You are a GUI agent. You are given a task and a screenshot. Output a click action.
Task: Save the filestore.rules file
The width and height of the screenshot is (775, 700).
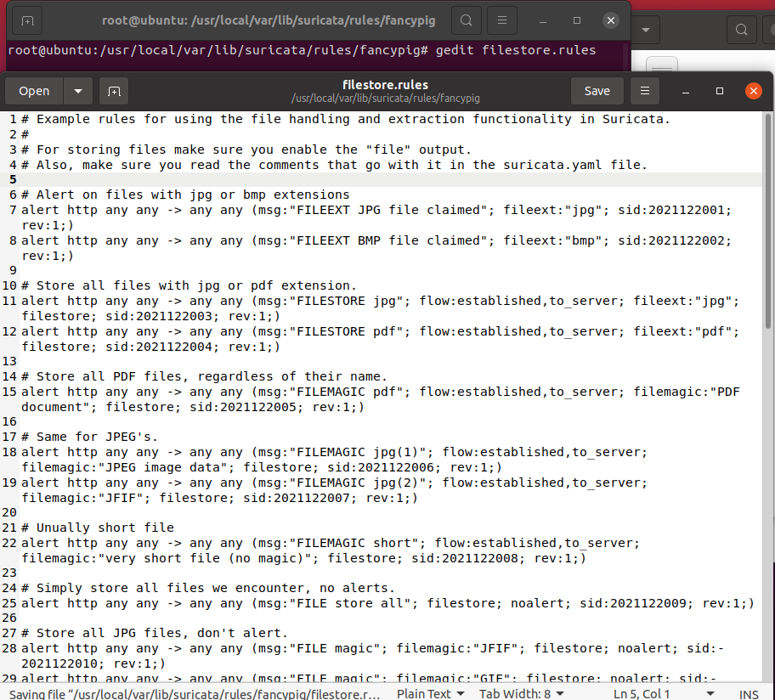point(597,91)
